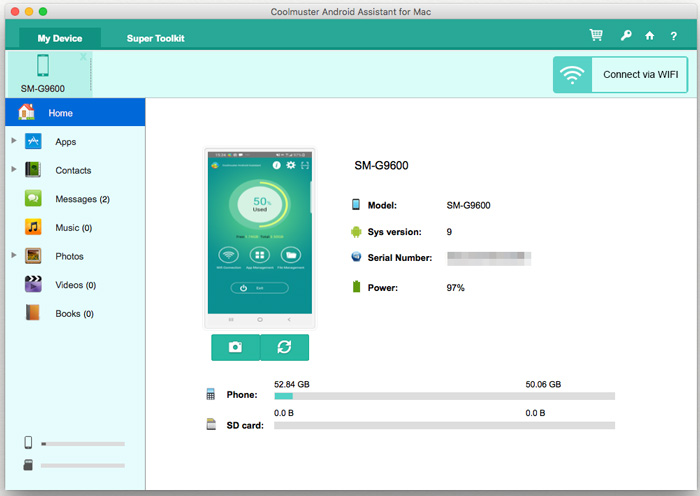
Task: Select the SM-G9600 device icon
Action: pos(43,66)
